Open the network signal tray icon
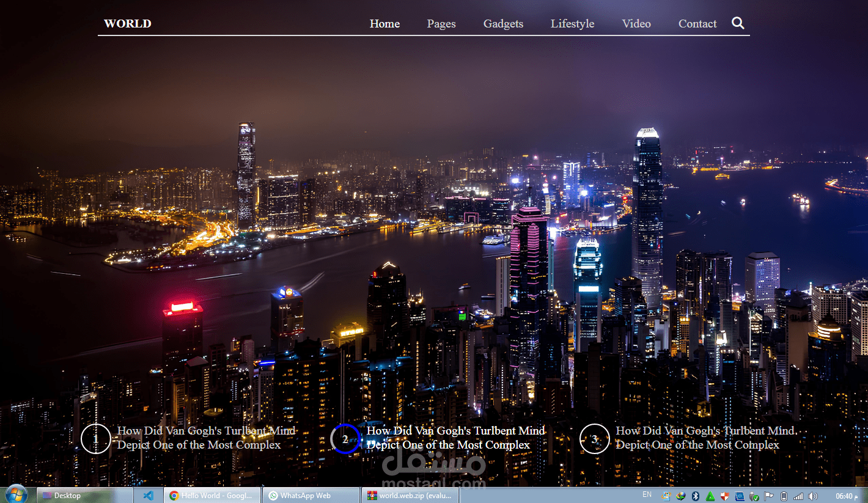 (798, 496)
